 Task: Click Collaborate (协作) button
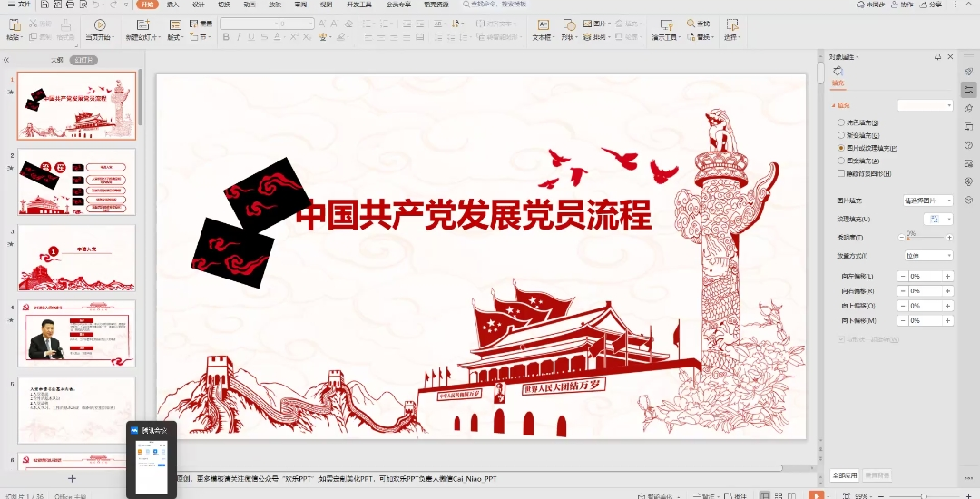click(902, 5)
